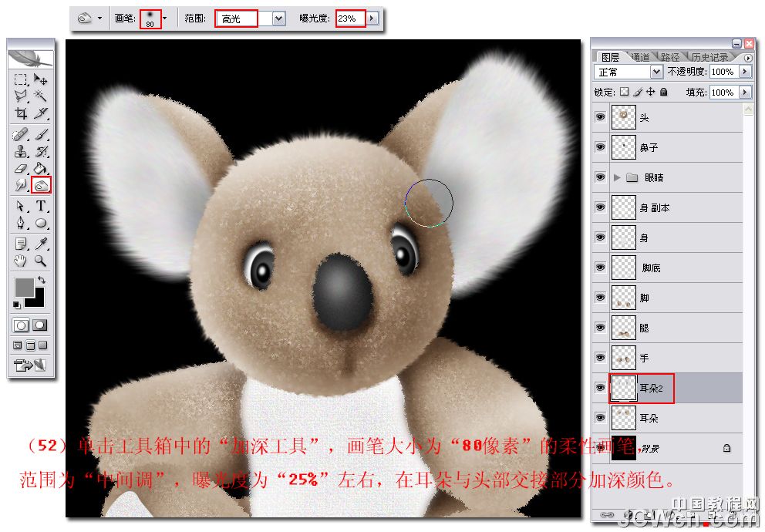Select the History Brush tool
Viewport: 765px width, 532px height.
[x=41, y=152]
